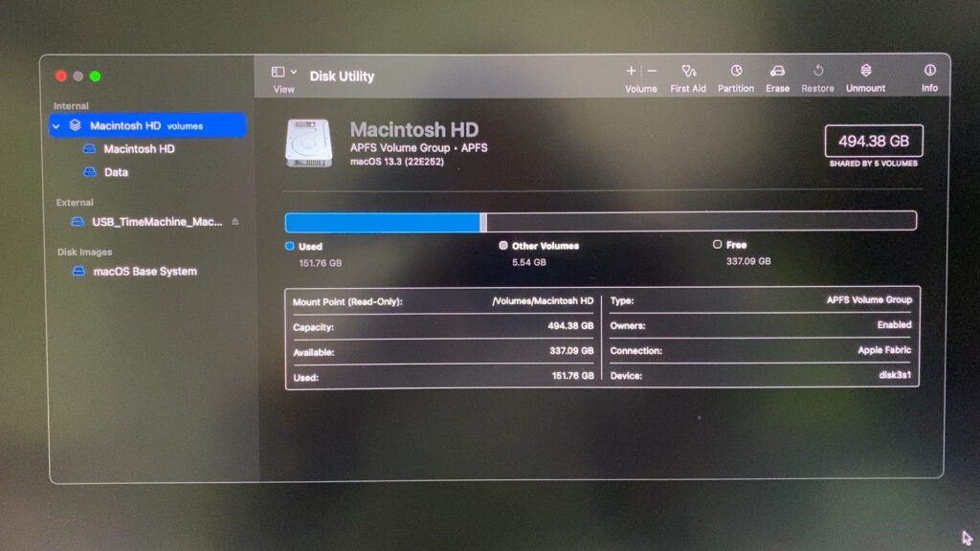Image resolution: width=980 pixels, height=551 pixels.
Task: Click the Used legend blue dot
Action: (289, 246)
